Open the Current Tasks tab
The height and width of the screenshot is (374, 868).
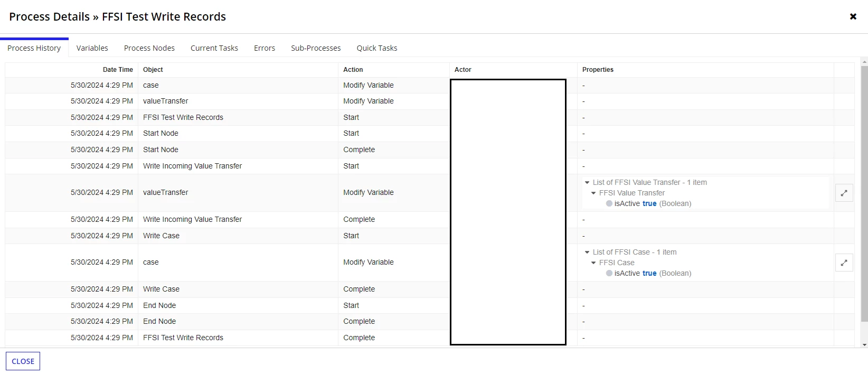[214, 48]
